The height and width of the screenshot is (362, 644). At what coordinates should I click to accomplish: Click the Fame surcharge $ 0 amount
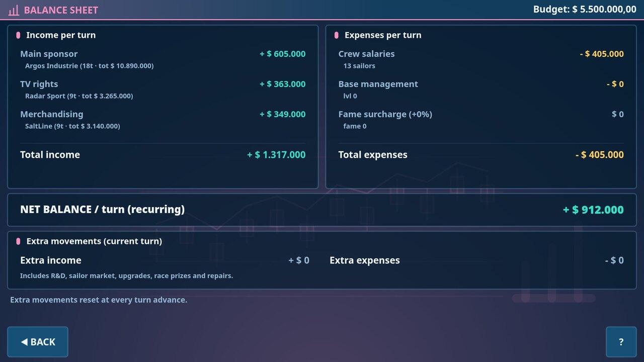coord(618,114)
